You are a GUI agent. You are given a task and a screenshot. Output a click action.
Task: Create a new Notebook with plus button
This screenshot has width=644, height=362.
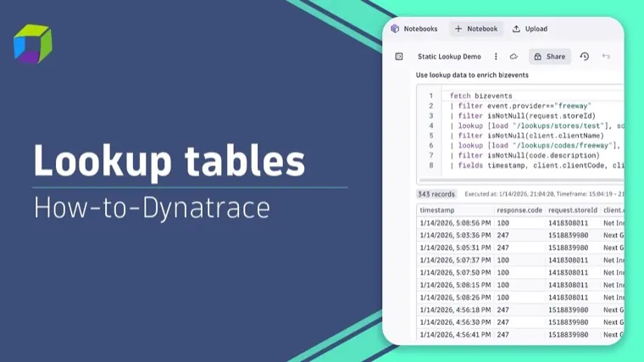pos(476,29)
